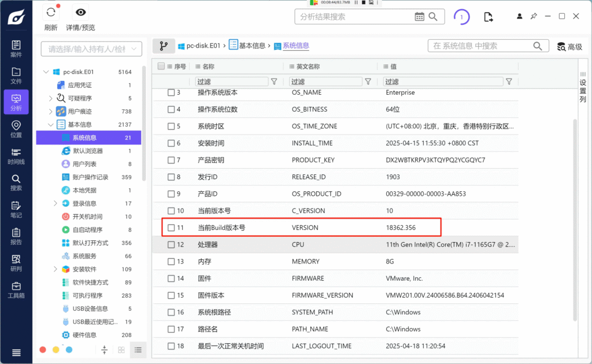This screenshot has width=592, height=364.
Task: Toggle the select-all checkbox in header
Action: 161,66
